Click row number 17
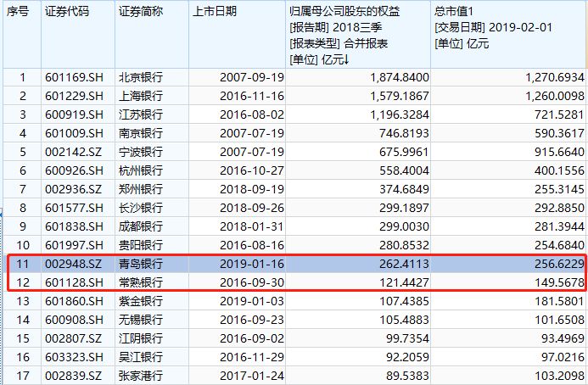This screenshot has height=385, width=588. [23, 376]
